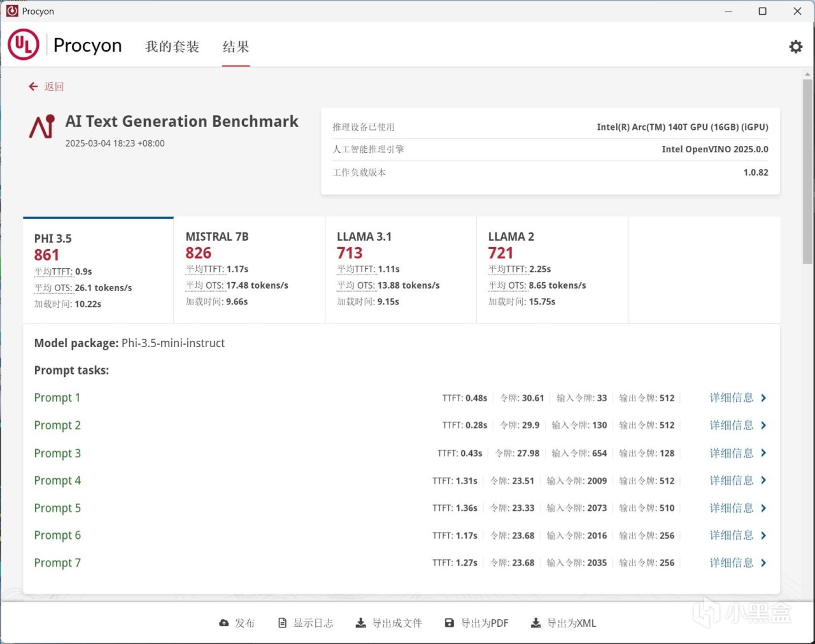Click the export to file download icon
This screenshot has height=644, width=815.
[360, 623]
